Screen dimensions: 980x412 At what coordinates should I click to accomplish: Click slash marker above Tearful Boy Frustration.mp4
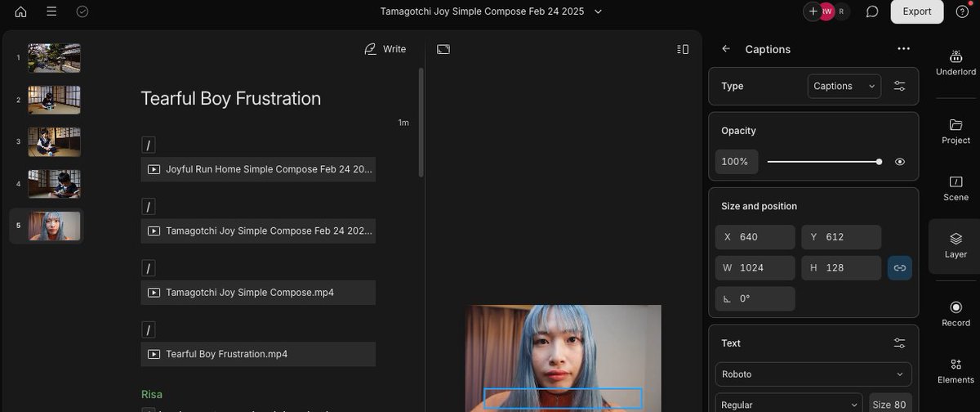[x=149, y=330]
